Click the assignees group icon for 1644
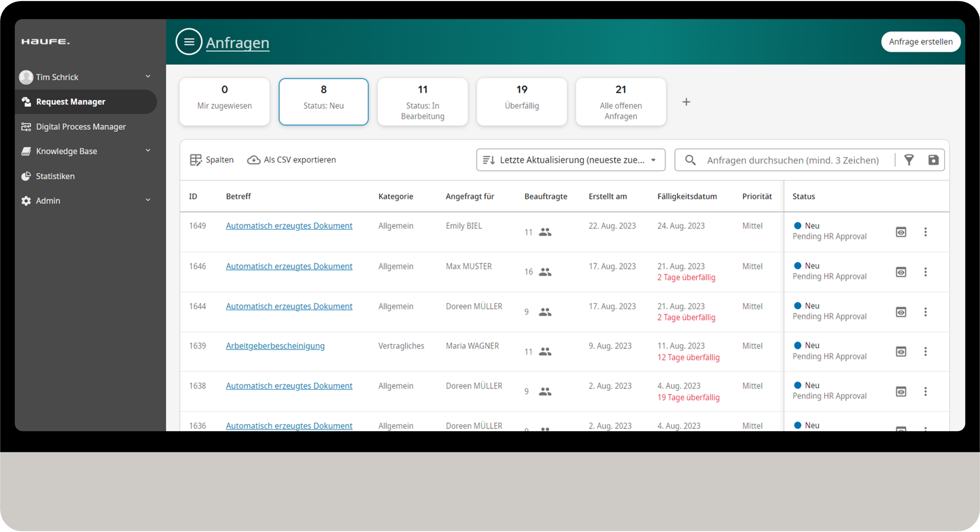 545,312
